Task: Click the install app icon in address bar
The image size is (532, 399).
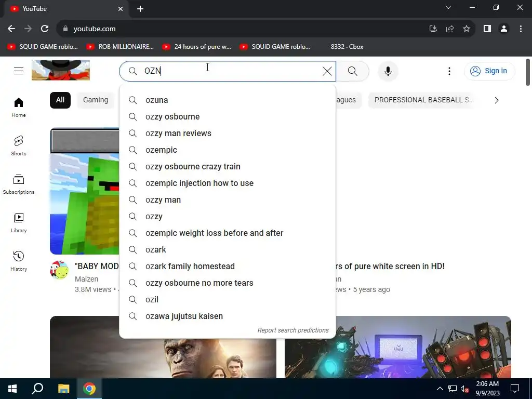Action: pos(433,29)
